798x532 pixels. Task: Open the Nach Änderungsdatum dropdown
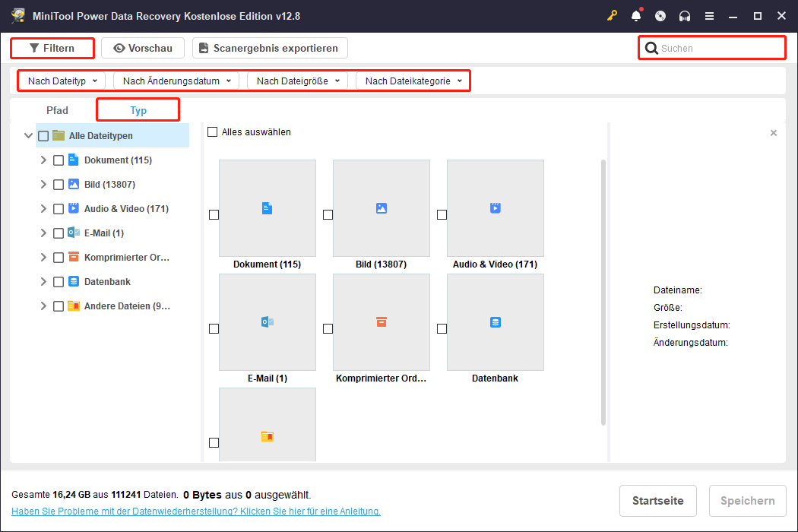pos(175,80)
